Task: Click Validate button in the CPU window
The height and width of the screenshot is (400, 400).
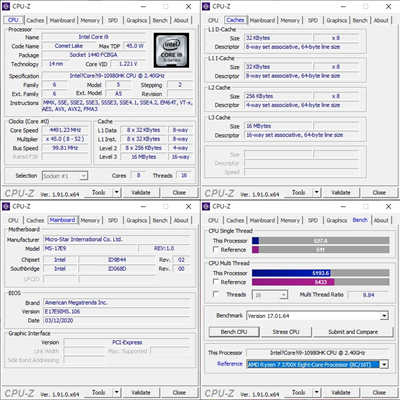Action: click(x=141, y=192)
